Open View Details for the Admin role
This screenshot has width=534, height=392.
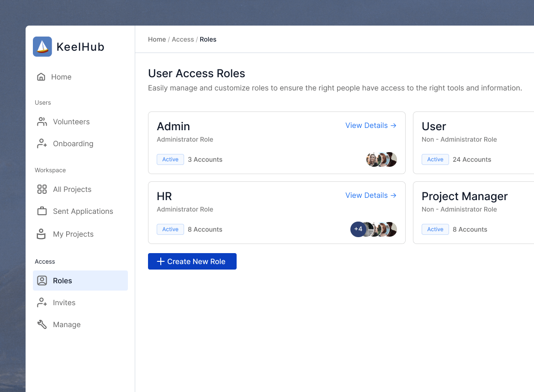click(x=370, y=125)
